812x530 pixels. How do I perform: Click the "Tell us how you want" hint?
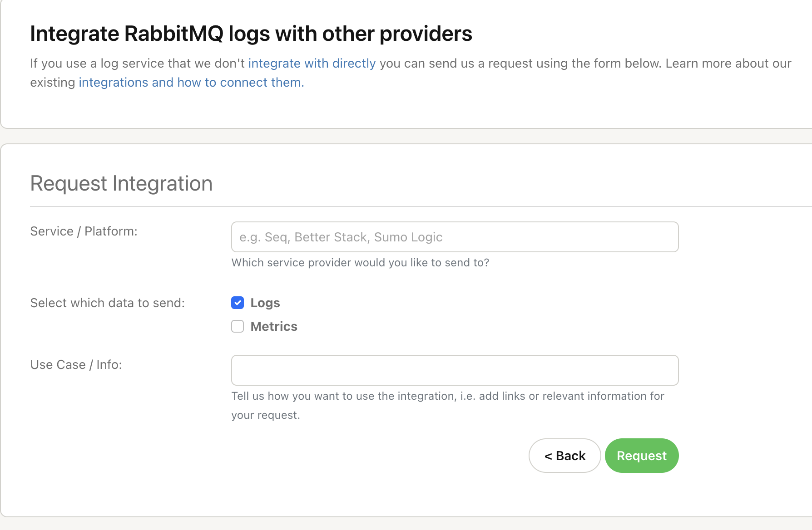point(447,396)
